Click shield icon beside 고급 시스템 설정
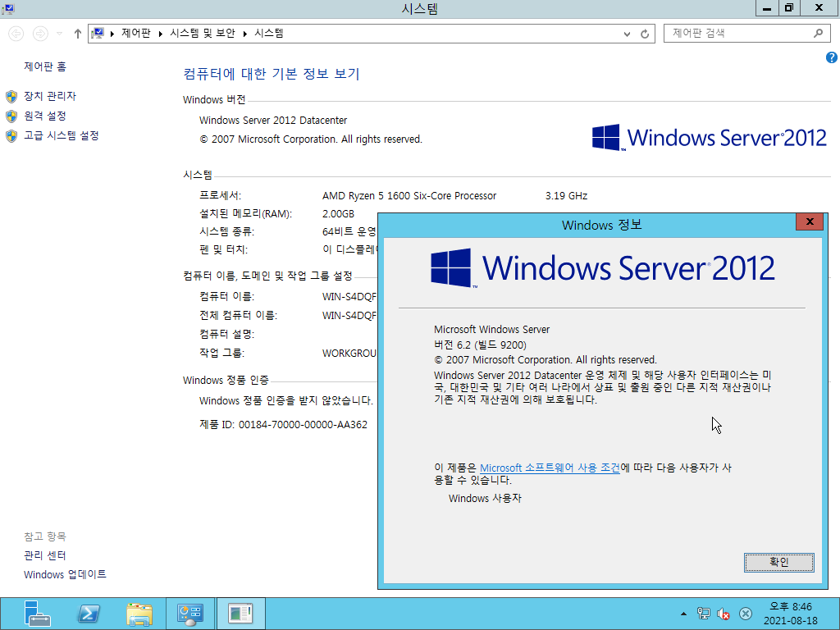This screenshot has height=630, width=840. (x=11, y=137)
